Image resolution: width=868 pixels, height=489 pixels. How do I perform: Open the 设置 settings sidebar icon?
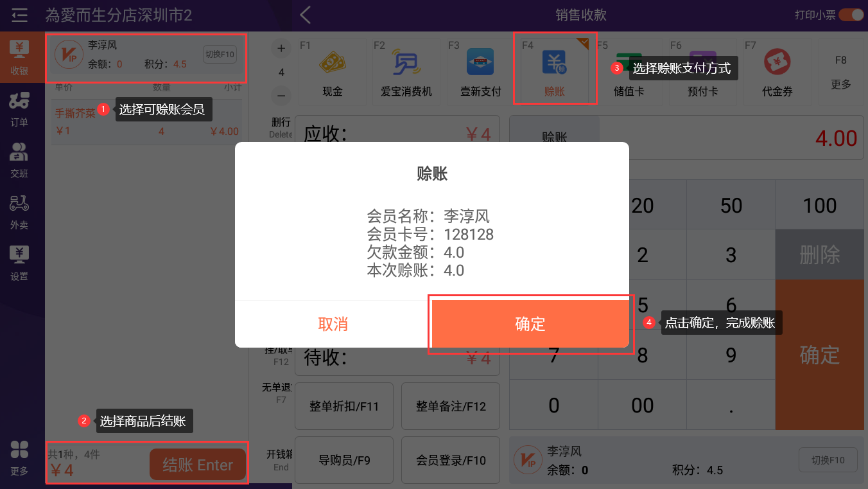click(19, 262)
